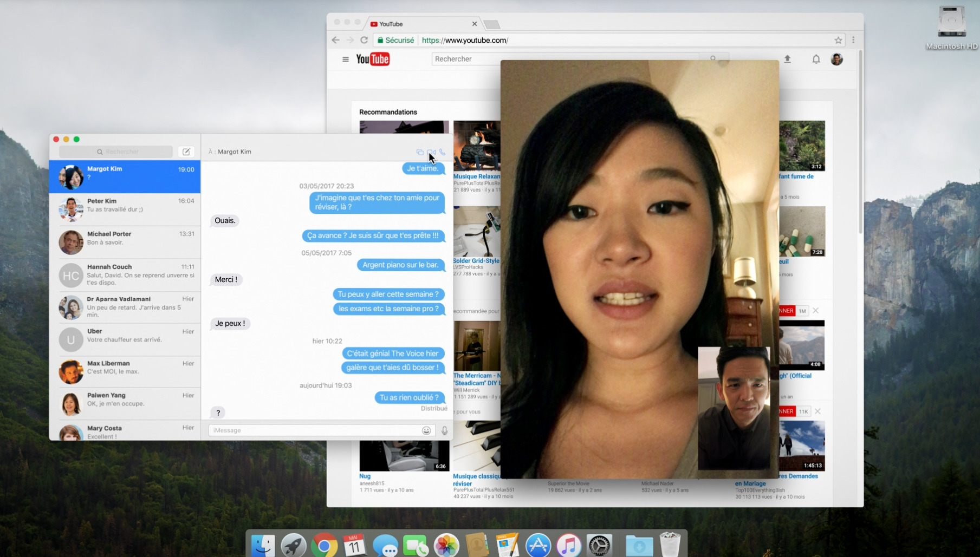Click the Rechercher search field in Messages
Screen dimensions: 980x557
pyautogui.click(x=116, y=152)
